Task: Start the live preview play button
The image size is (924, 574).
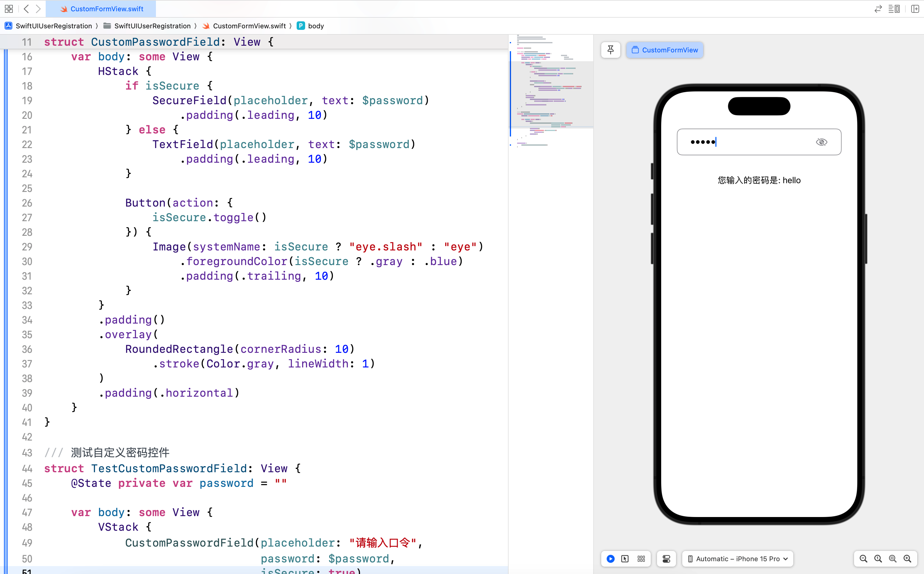Action: 611,559
